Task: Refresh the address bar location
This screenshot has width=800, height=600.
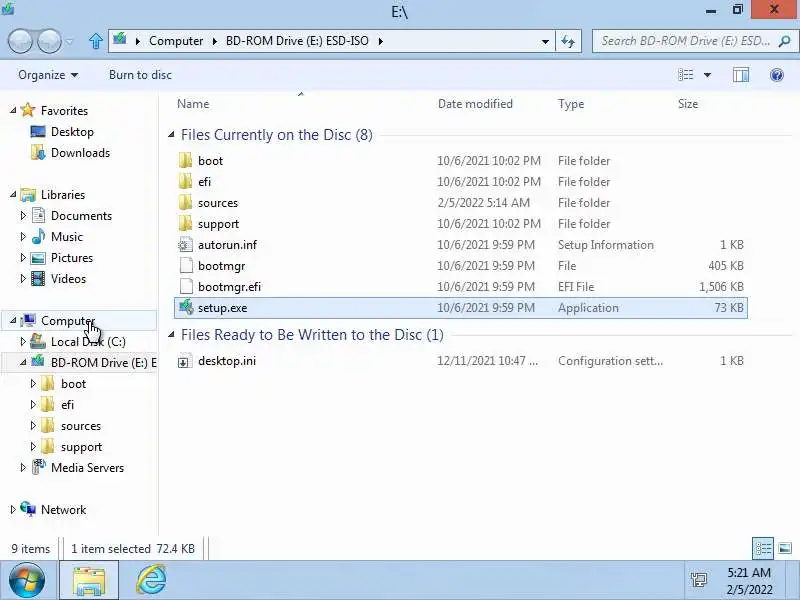Action: [x=568, y=41]
